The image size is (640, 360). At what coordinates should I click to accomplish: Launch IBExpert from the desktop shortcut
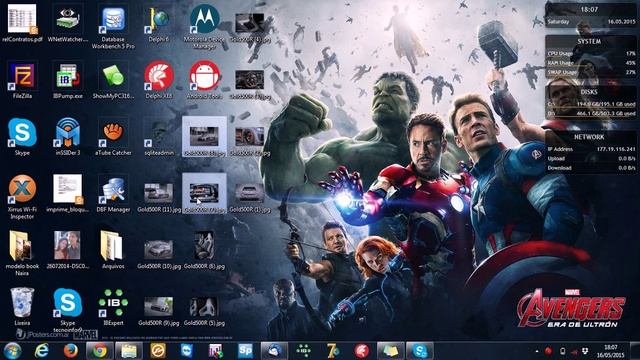113,307
